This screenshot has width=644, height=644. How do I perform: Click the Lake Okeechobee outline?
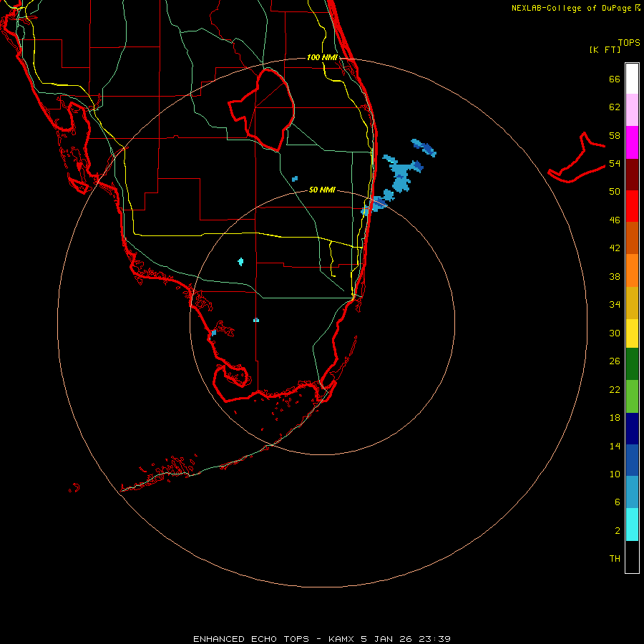(262, 109)
